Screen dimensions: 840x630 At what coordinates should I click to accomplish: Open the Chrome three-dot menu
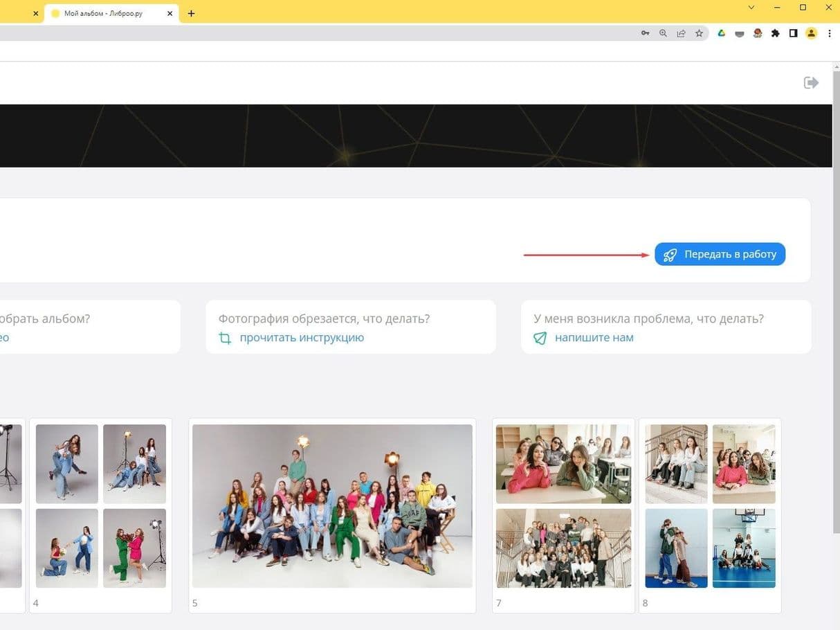tap(830, 33)
